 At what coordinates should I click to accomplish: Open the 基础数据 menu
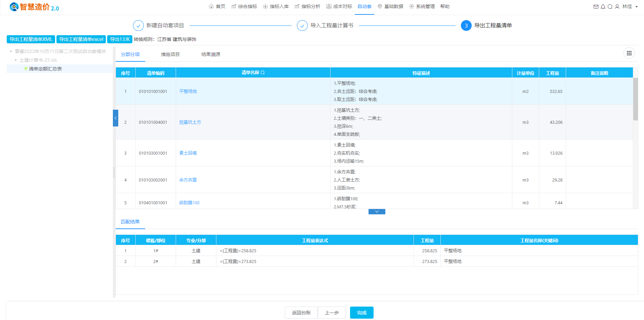point(394,6)
